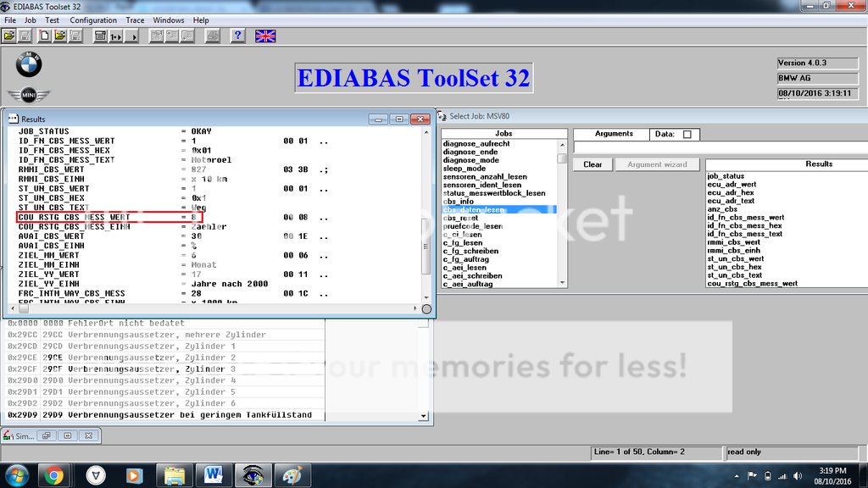Click the Paint taskbar icon
868x488 pixels.
(x=292, y=476)
